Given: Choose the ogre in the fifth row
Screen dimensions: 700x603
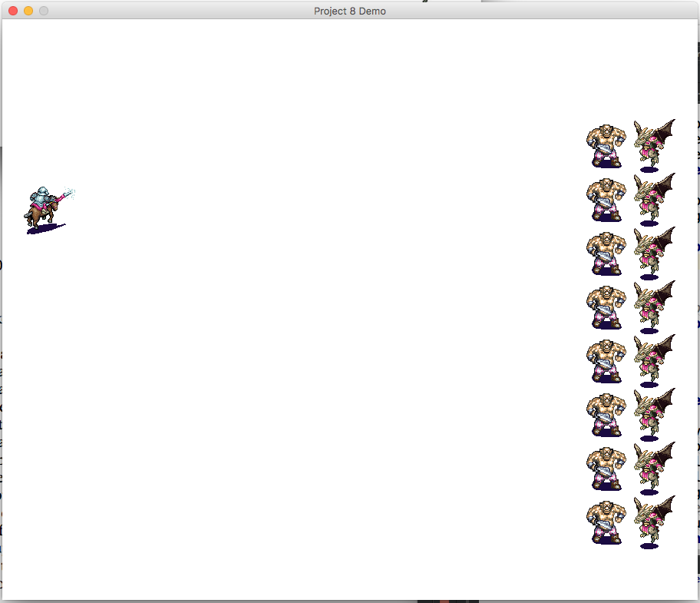Looking at the screenshot, I should coord(606,361).
